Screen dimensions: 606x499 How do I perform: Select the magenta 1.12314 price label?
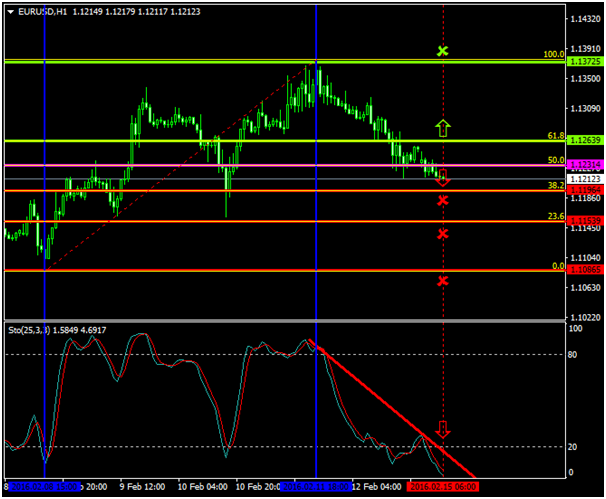(583, 165)
